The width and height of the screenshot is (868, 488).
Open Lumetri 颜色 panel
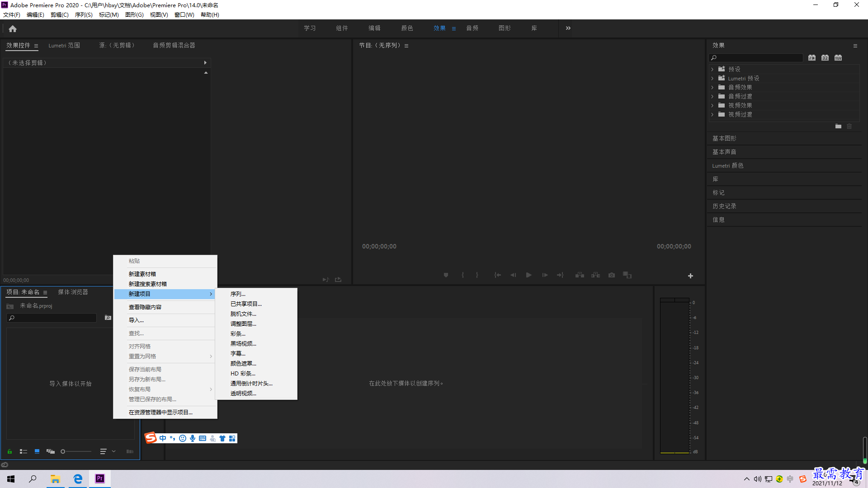click(728, 165)
